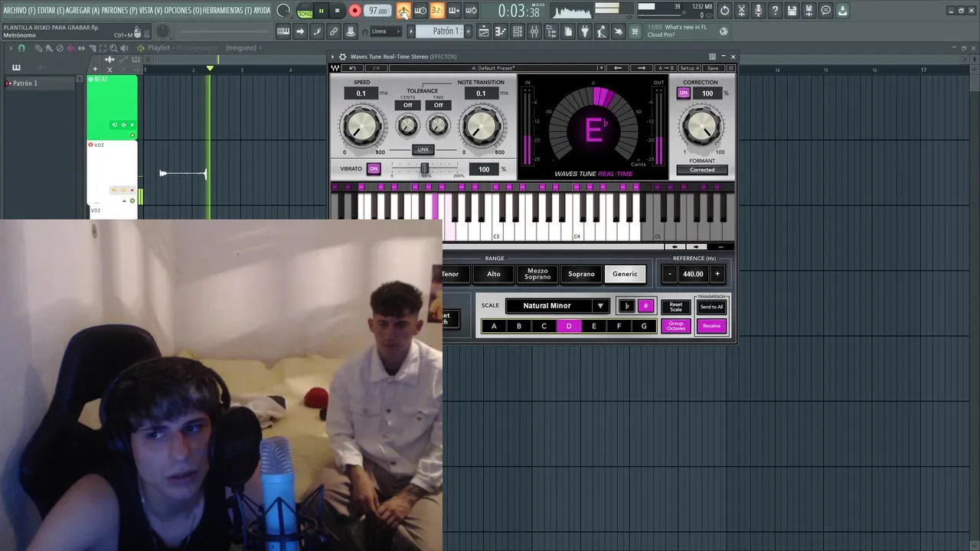Open VISTA (V) menu
980x551 pixels.
pos(151,11)
